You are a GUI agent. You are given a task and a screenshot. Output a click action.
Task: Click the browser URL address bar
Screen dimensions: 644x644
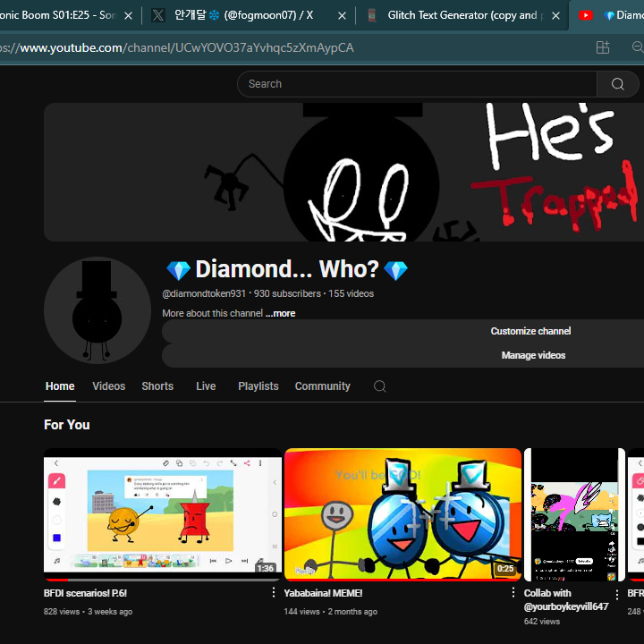click(268, 47)
